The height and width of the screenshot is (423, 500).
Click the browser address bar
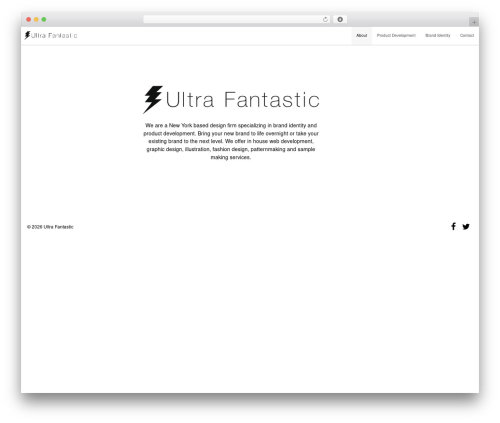(x=237, y=20)
